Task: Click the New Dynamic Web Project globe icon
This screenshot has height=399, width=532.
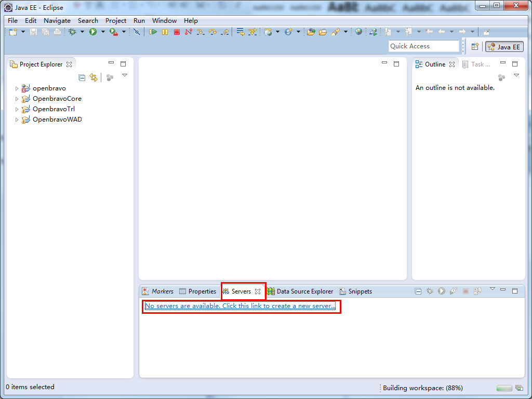Action: click(268, 32)
